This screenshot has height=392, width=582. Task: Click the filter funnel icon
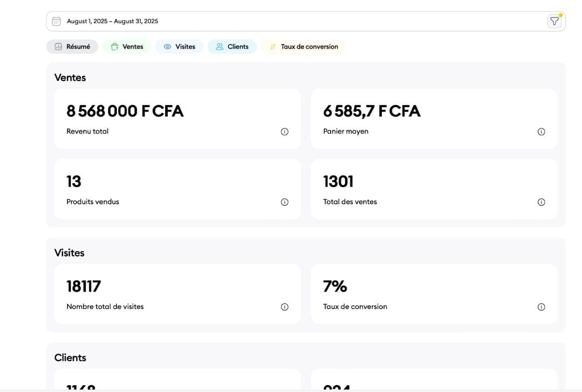tap(554, 21)
